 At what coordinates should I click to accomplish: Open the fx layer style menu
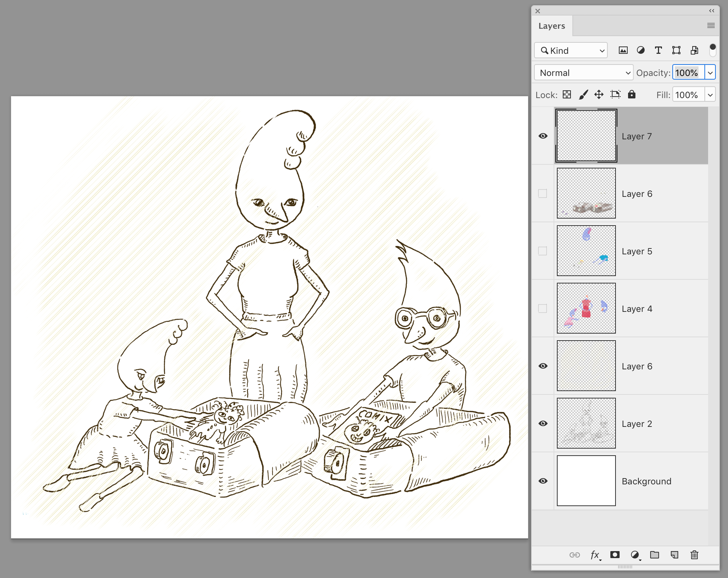tap(595, 555)
